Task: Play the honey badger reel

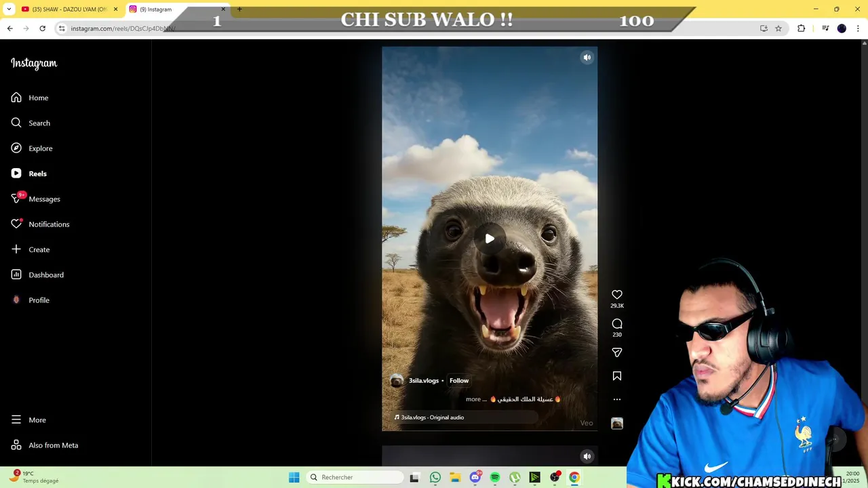Action: tap(490, 239)
